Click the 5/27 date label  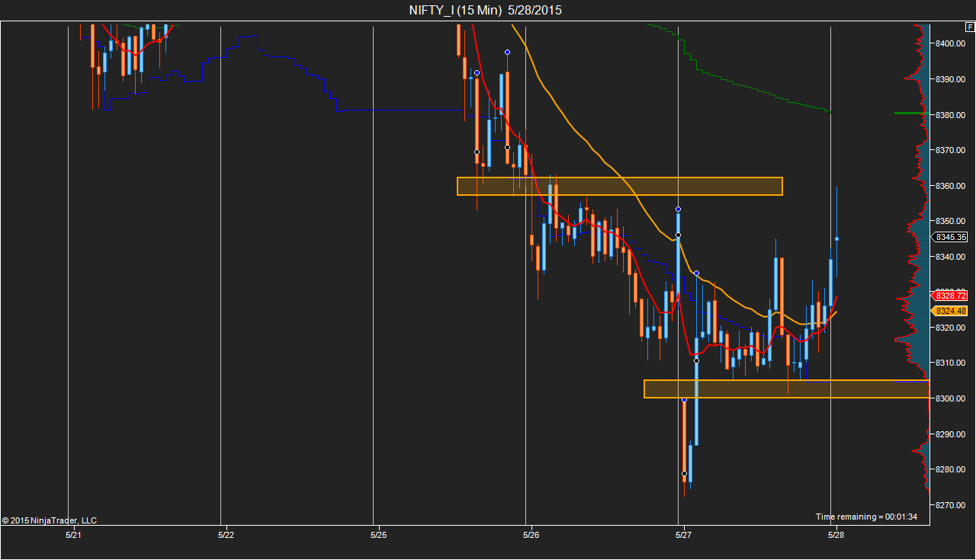683,535
